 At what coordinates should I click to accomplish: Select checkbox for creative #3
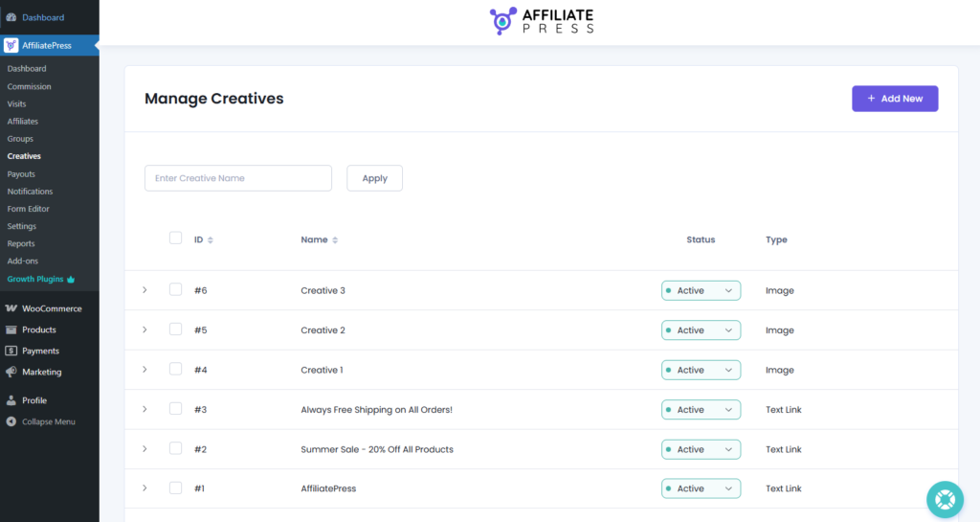(x=176, y=409)
